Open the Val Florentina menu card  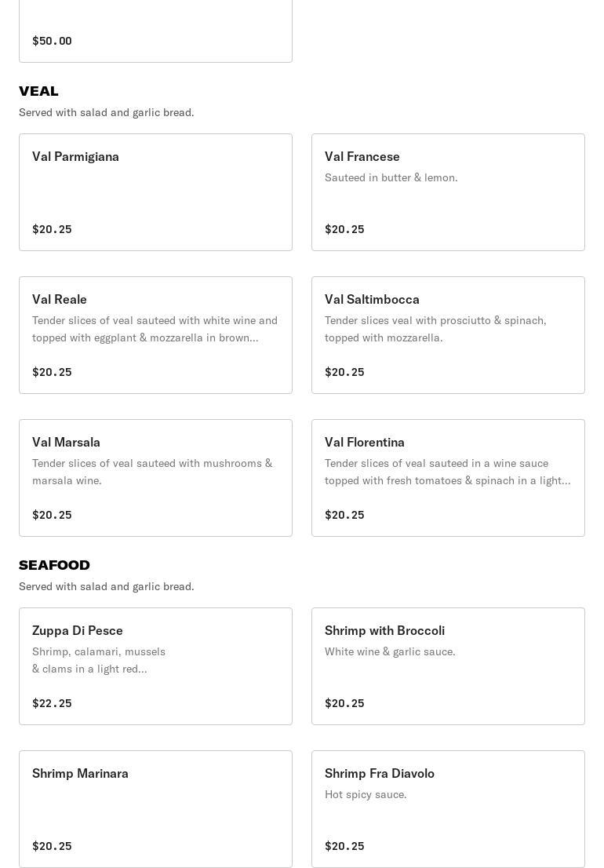point(448,478)
